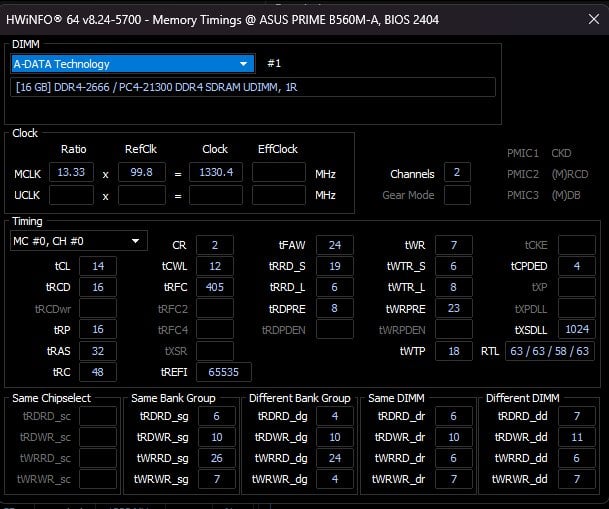Click the tRDWR_dr value 10
This screenshot has height=509, width=609.
pos(454,437)
